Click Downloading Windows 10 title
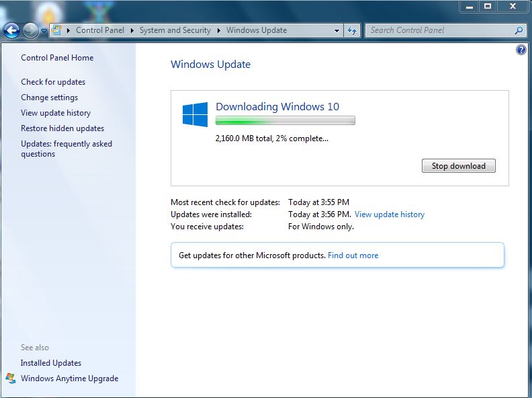This screenshot has width=532, height=398. point(277,107)
